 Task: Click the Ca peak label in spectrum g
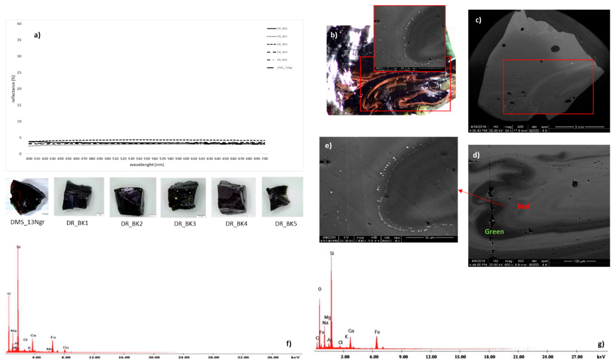pyautogui.click(x=351, y=331)
